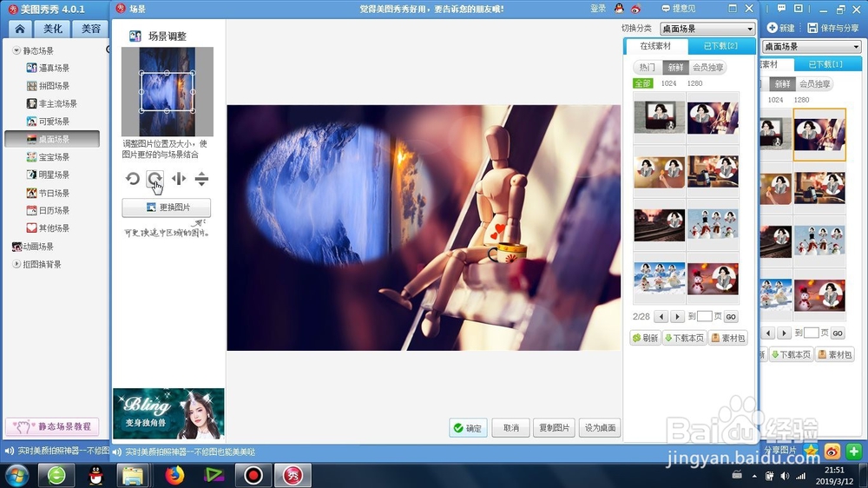Choose the 全部 size filter
Image resolution: width=868 pixels, height=488 pixels.
point(642,83)
